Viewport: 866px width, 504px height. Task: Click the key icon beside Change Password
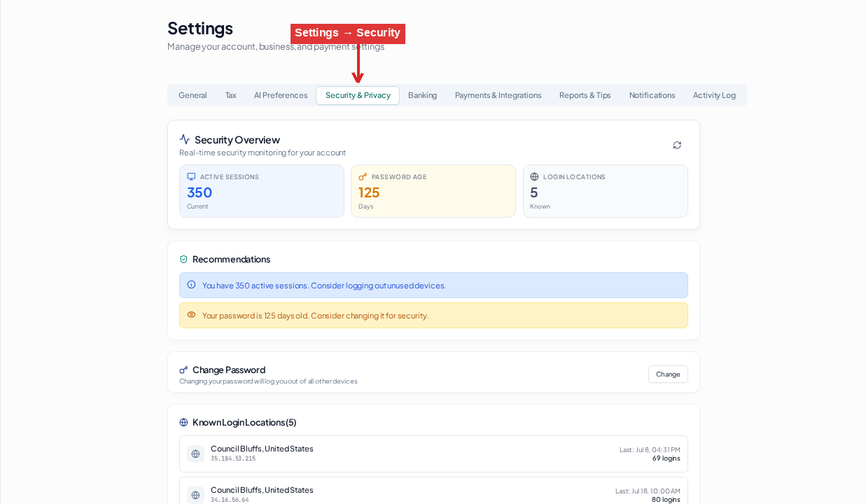click(x=183, y=370)
